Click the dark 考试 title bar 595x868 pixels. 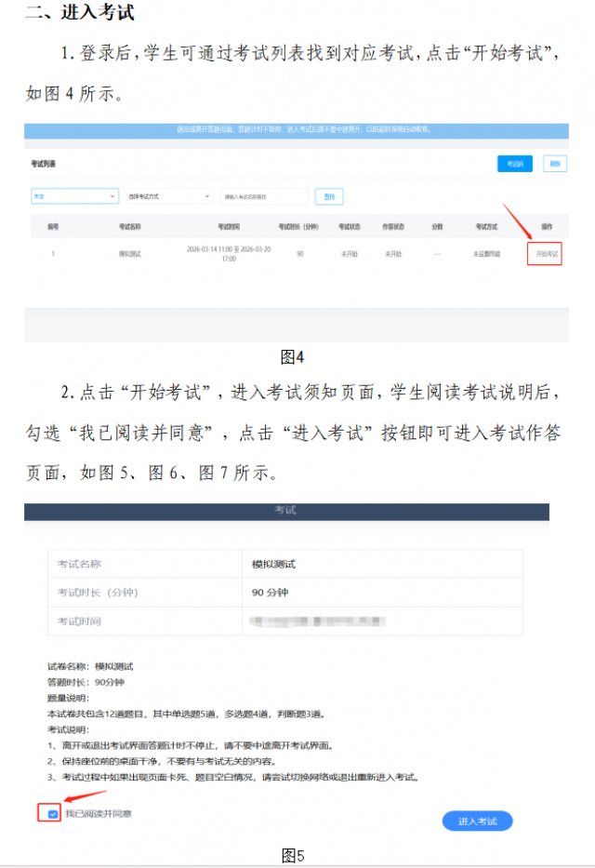[x=286, y=512]
